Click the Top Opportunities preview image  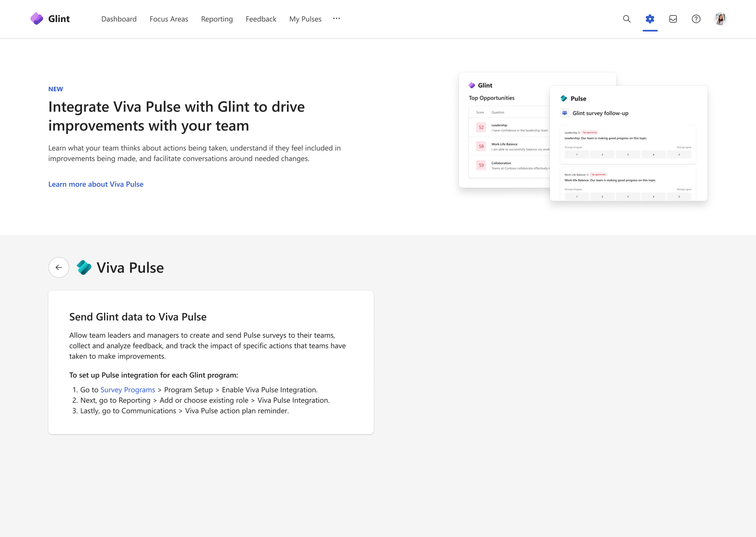pos(504,130)
